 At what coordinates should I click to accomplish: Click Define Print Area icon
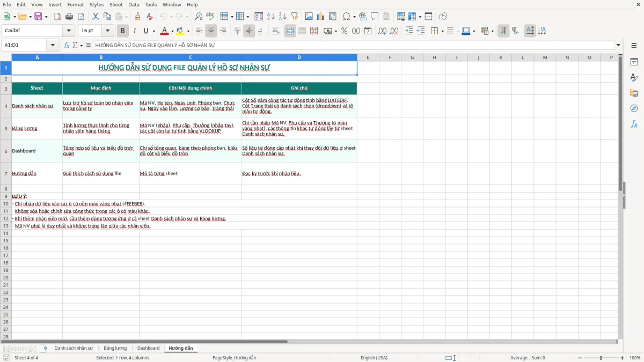coord(401,17)
